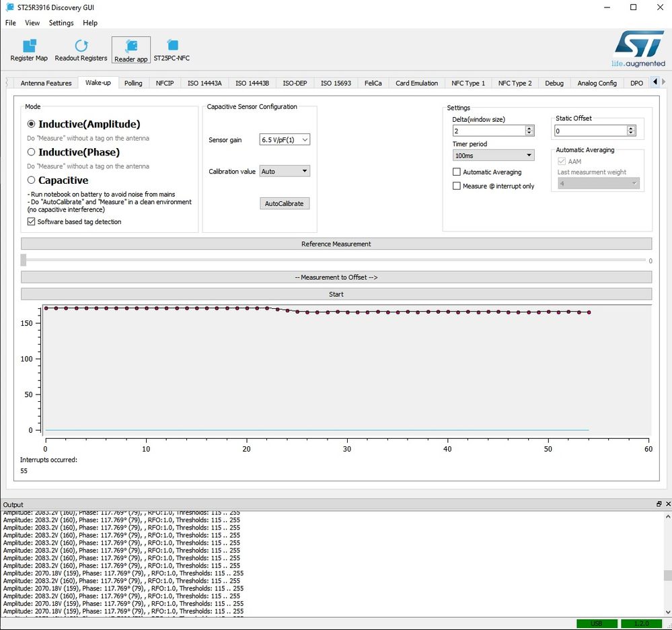Select Capacitive mode
Screen dimensions: 672x630
tap(32, 180)
